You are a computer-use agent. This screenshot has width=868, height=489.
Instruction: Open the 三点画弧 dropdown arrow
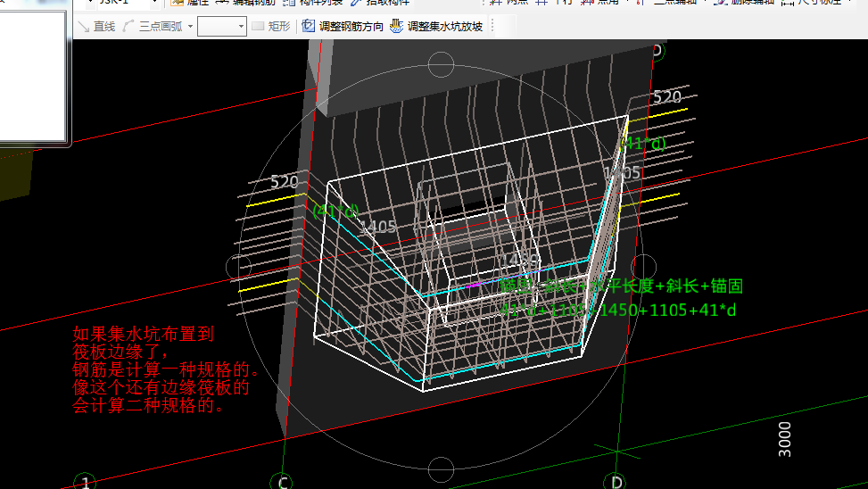pyautogui.click(x=190, y=26)
